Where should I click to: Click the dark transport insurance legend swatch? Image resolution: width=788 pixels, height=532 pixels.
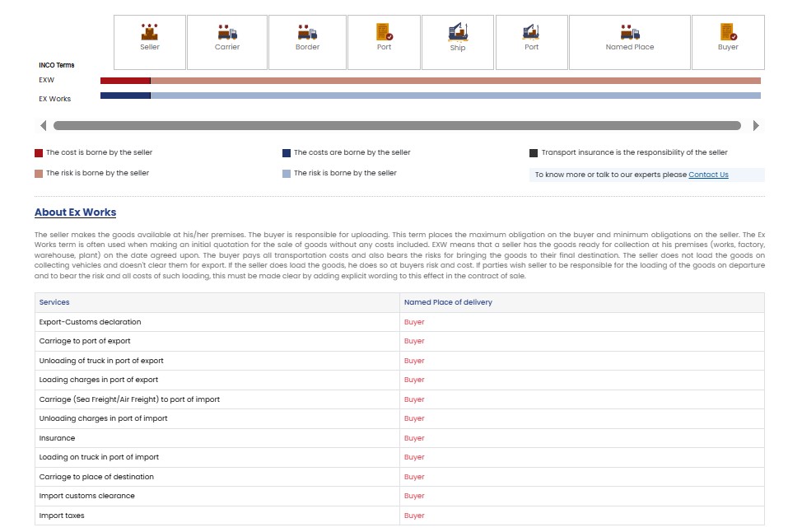click(534, 153)
